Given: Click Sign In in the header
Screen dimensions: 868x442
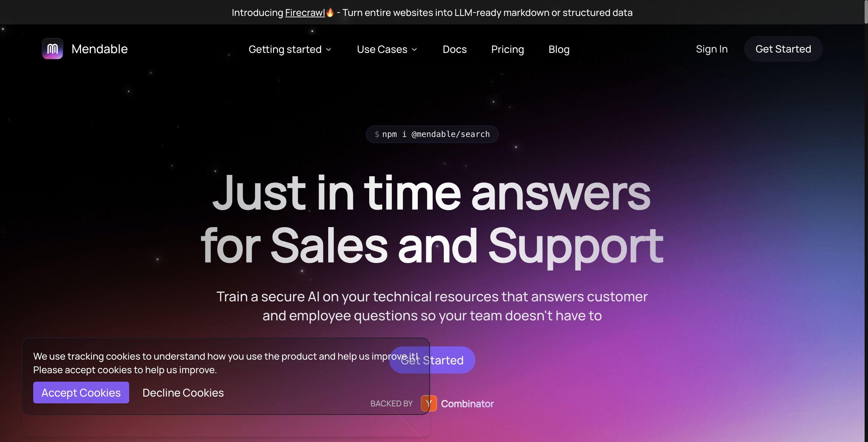Looking at the screenshot, I should (712, 49).
